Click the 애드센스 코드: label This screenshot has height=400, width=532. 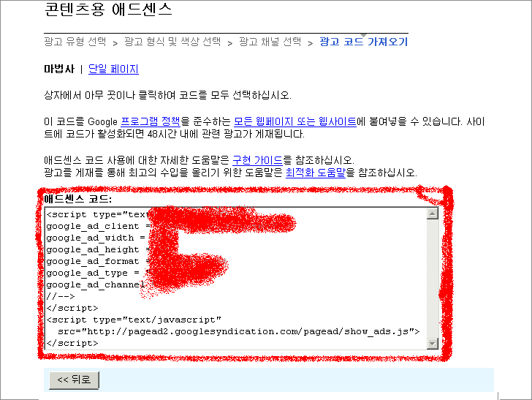78,199
